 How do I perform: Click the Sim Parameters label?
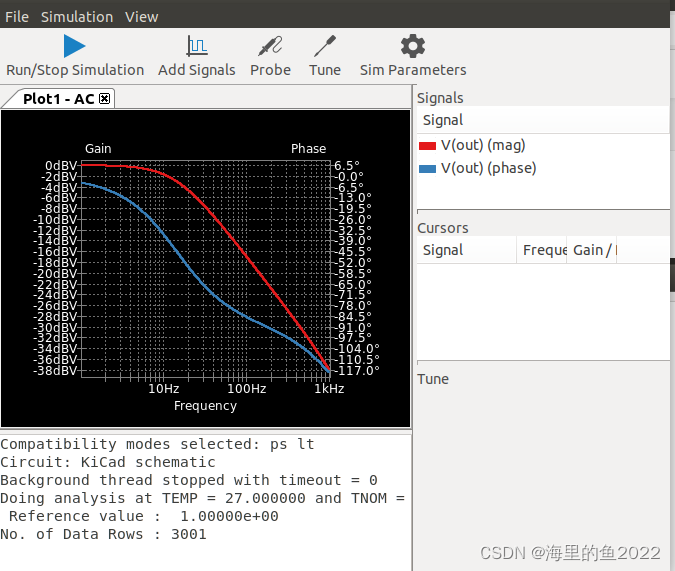(413, 70)
